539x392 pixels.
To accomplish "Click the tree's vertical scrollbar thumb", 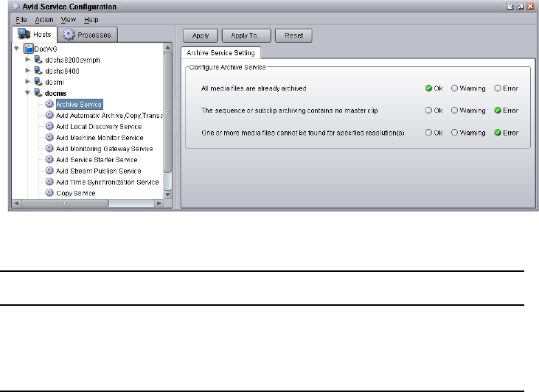I will (x=167, y=112).
